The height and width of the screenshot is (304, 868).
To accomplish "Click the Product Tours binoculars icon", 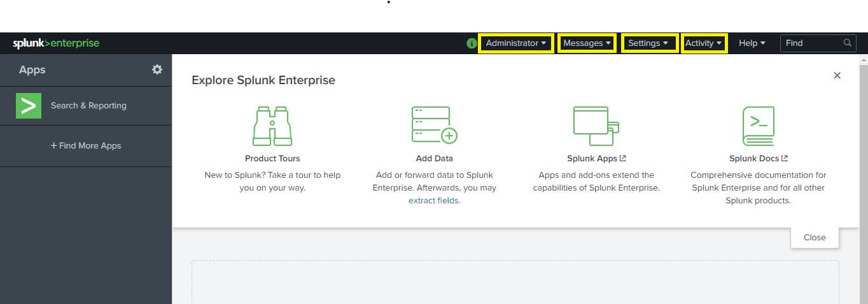I will point(272,126).
